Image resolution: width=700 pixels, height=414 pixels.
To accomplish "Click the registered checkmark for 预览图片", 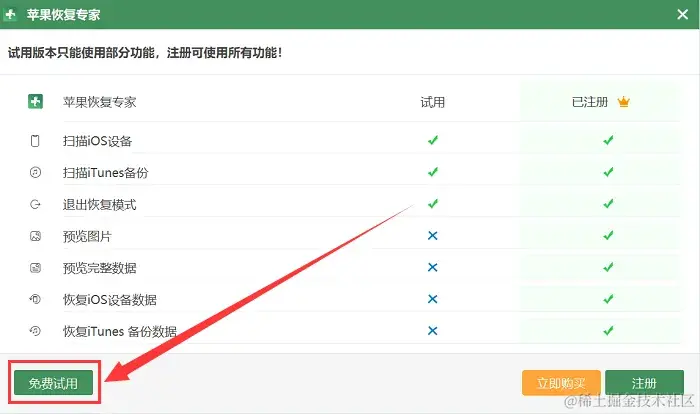I will pos(608,235).
